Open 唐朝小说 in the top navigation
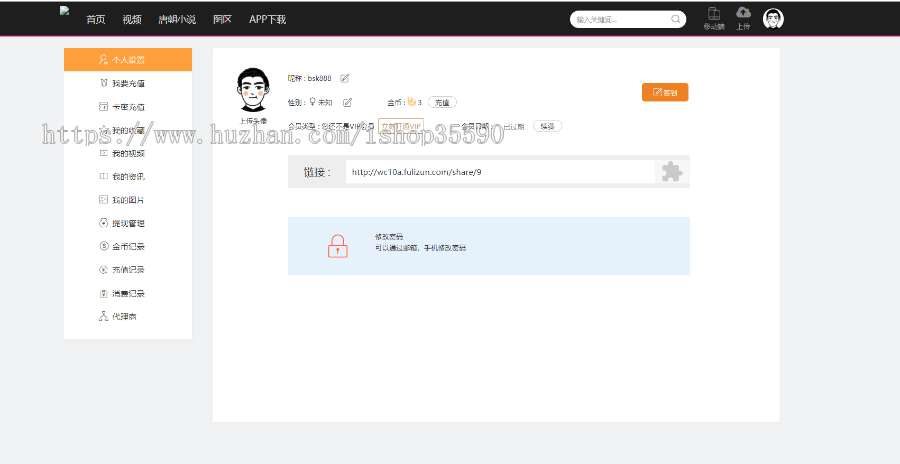This screenshot has height=464, width=900. (177, 20)
